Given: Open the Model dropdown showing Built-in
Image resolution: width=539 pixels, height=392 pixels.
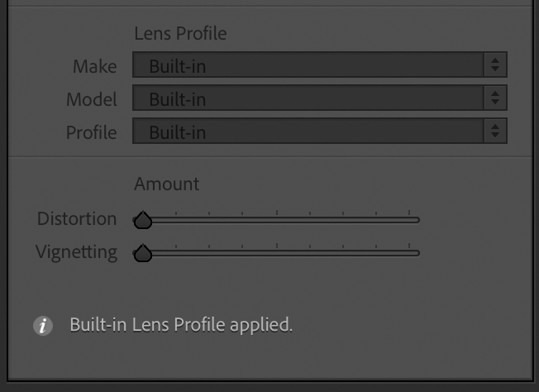Looking at the screenshot, I should (x=308, y=98).
